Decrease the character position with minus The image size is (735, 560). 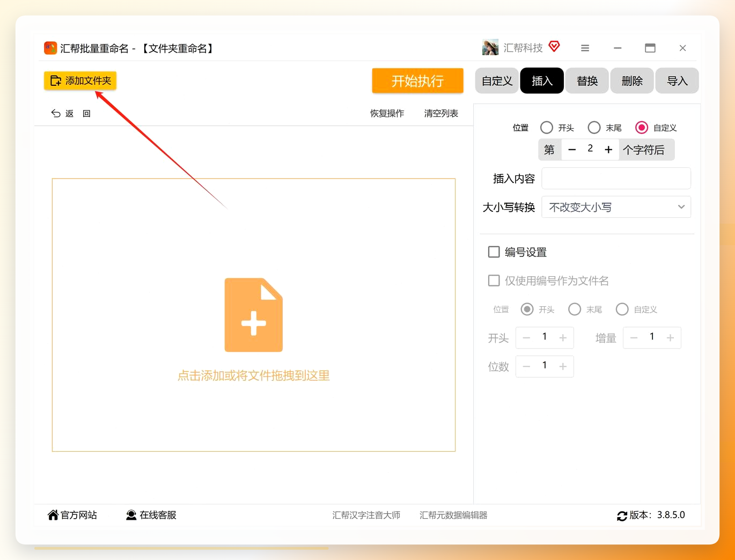(x=572, y=150)
